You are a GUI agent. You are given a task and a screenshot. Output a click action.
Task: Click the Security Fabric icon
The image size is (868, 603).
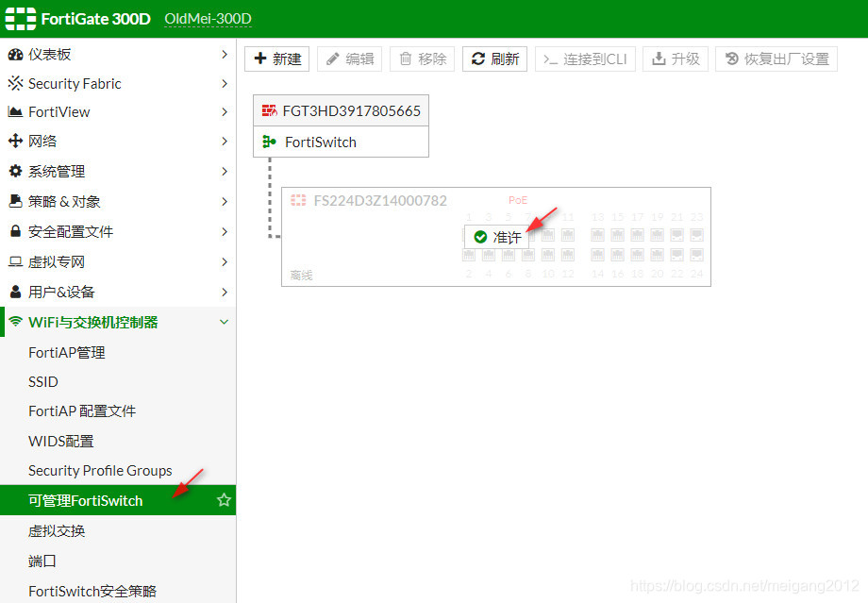coord(15,84)
